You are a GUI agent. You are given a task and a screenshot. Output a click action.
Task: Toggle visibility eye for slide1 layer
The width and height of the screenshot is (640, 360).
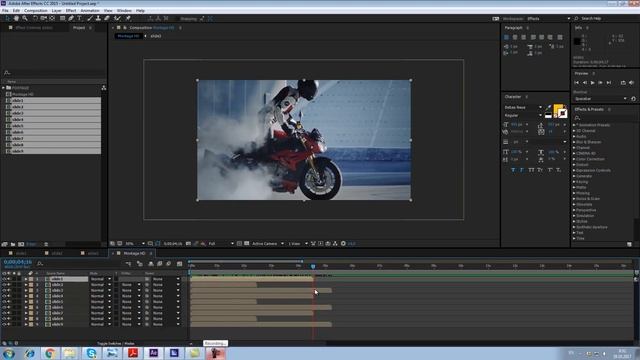4,279
